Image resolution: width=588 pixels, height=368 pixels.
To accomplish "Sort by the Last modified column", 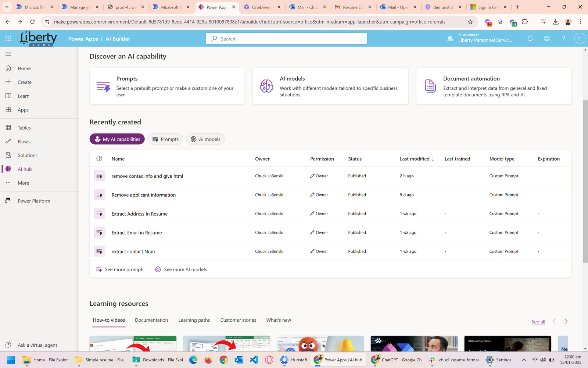I will point(417,159).
